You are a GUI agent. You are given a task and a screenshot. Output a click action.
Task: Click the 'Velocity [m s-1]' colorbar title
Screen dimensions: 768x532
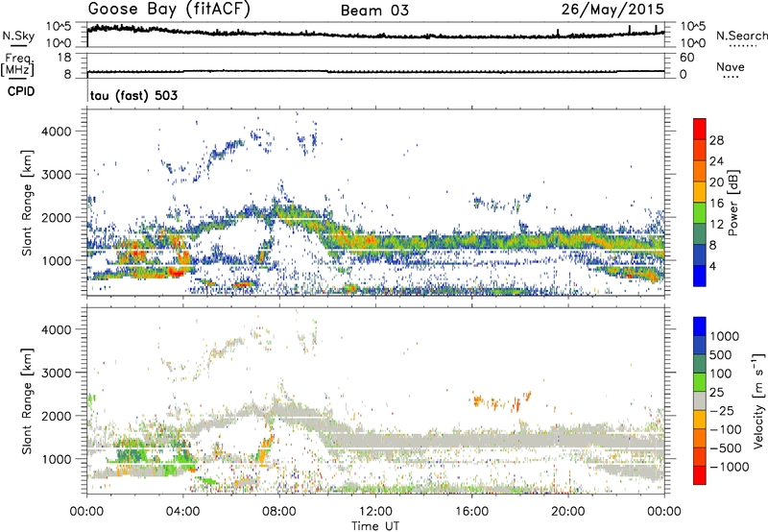pos(758,400)
